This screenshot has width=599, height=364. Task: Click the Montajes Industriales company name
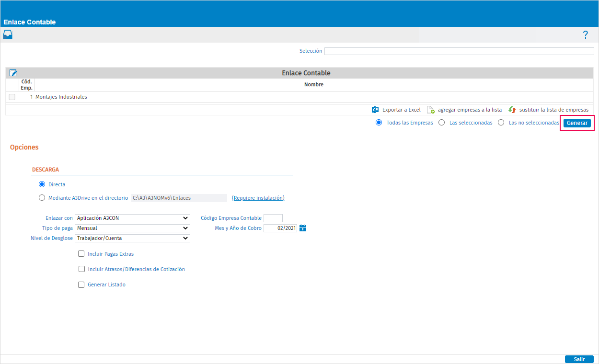click(x=61, y=97)
